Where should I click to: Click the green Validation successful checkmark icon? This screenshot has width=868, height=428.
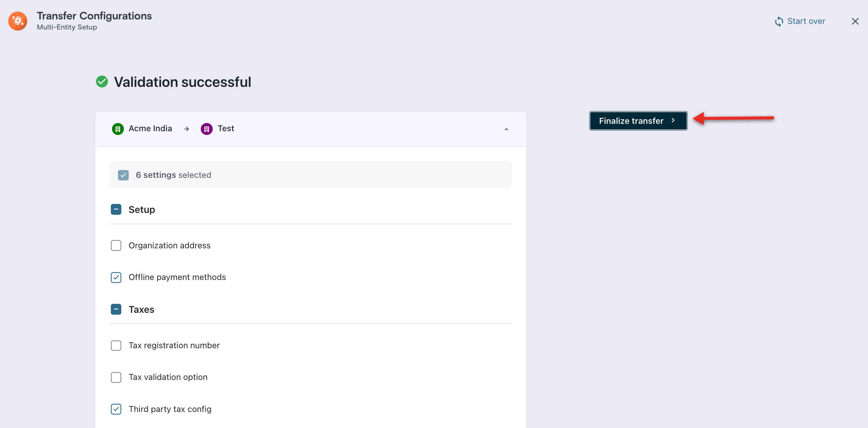102,82
